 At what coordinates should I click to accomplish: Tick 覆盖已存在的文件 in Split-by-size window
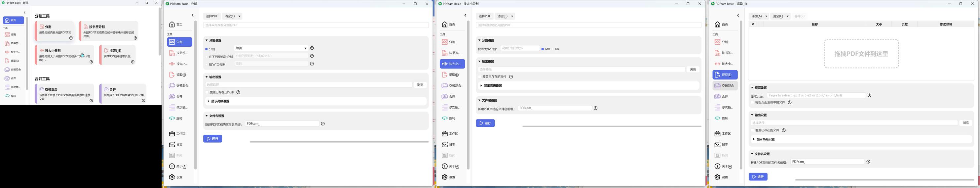tap(480, 77)
